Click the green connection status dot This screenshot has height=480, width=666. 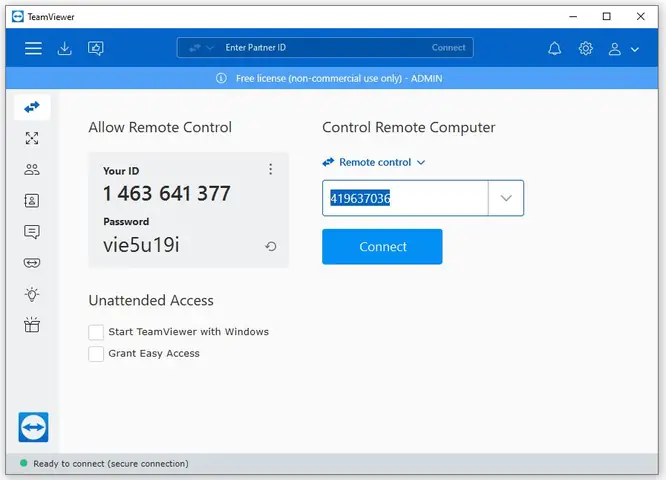(24, 463)
